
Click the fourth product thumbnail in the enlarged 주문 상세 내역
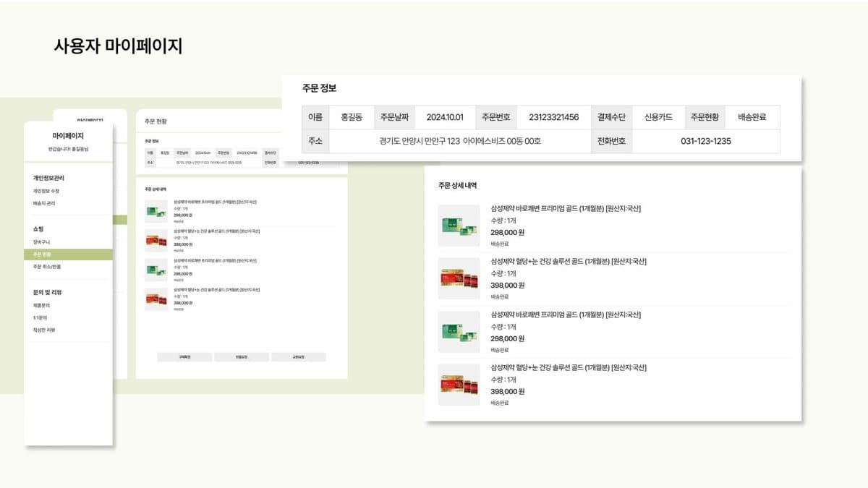click(x=459, y=385)
